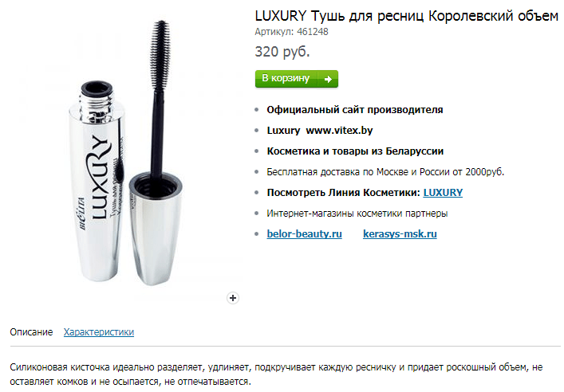Image resolution: width=564 pixels, height=392 pixels.
Task: Click the silver mascara cap in photo
Action: [156, 229]
